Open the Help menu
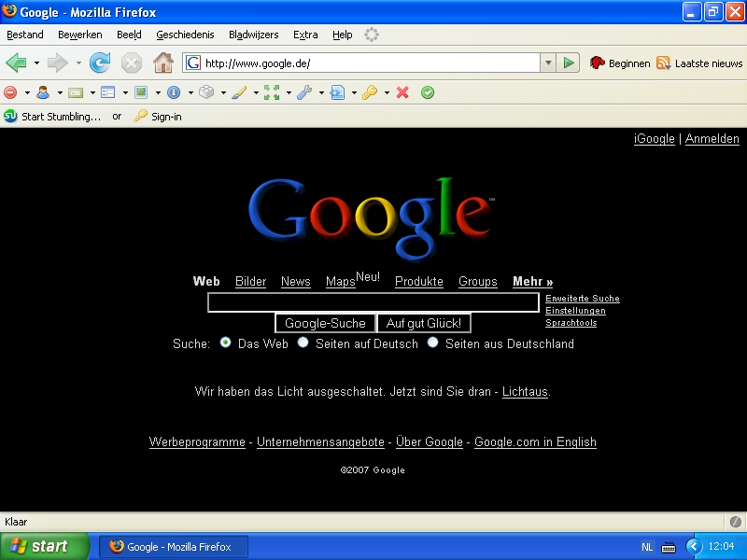747x560 pixels. (343, 35)
